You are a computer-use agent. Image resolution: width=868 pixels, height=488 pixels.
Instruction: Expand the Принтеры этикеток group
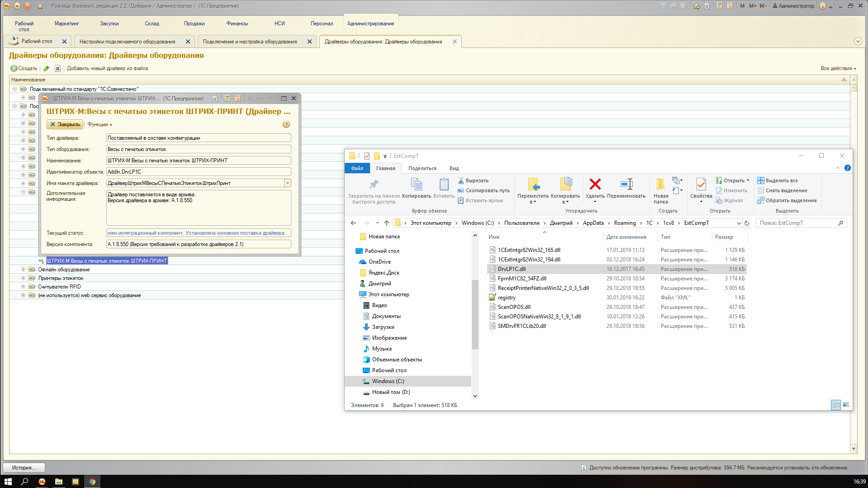[x=23, y=278]
